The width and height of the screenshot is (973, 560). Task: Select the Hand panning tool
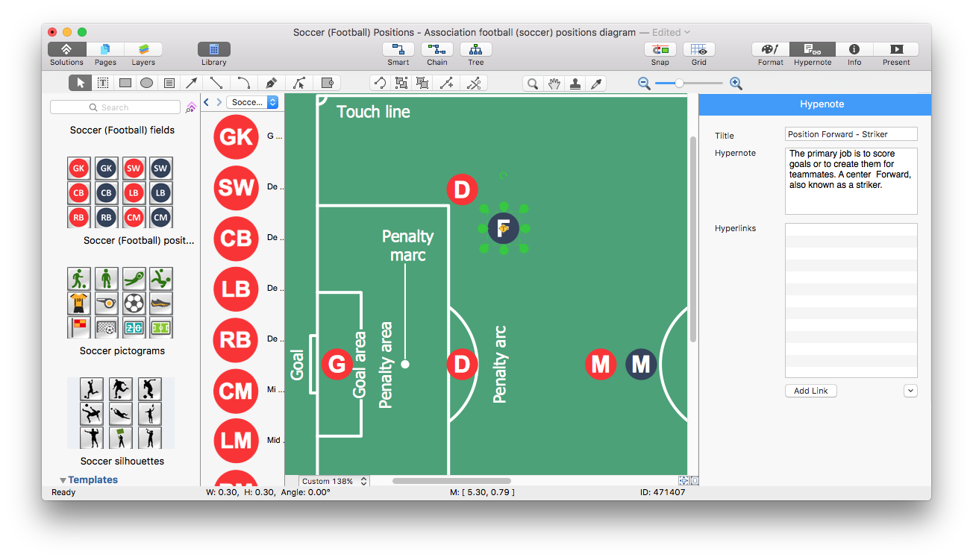[x=555, y=83]
